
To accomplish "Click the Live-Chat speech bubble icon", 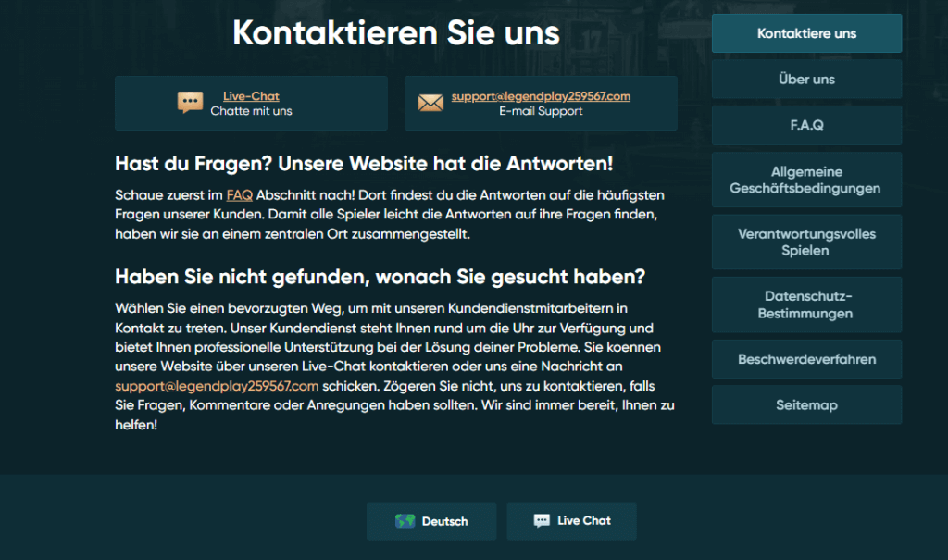I will (x=190, y=102).
